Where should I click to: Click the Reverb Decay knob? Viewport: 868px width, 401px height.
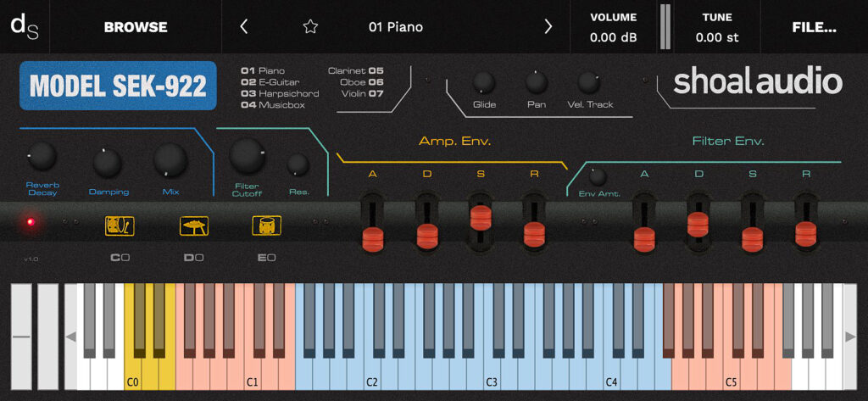(42, 156)
